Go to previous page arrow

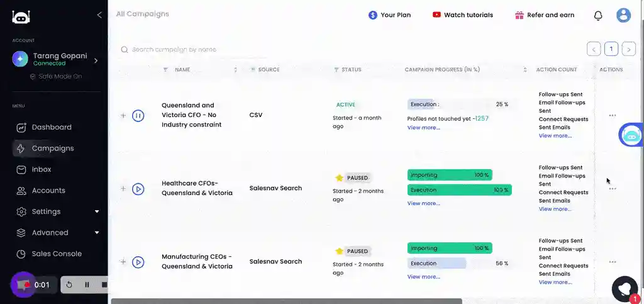pyautogui.click(x=594, y=49)
